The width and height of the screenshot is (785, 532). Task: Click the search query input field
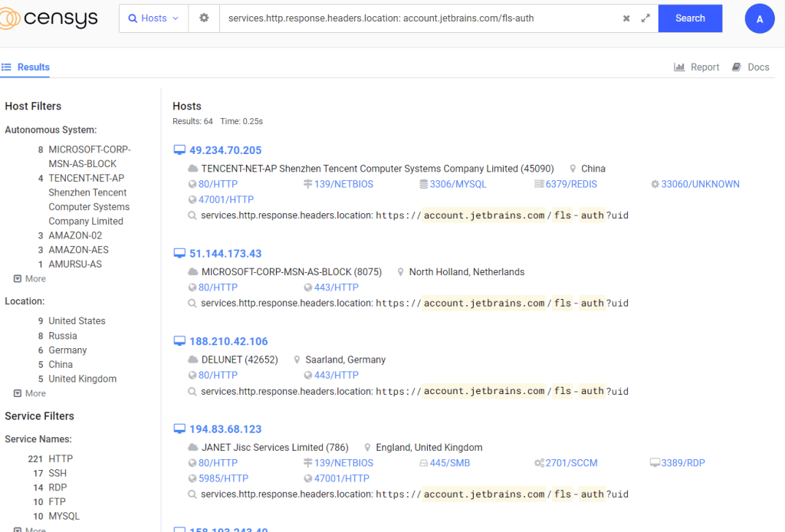(x=418, y=18)
